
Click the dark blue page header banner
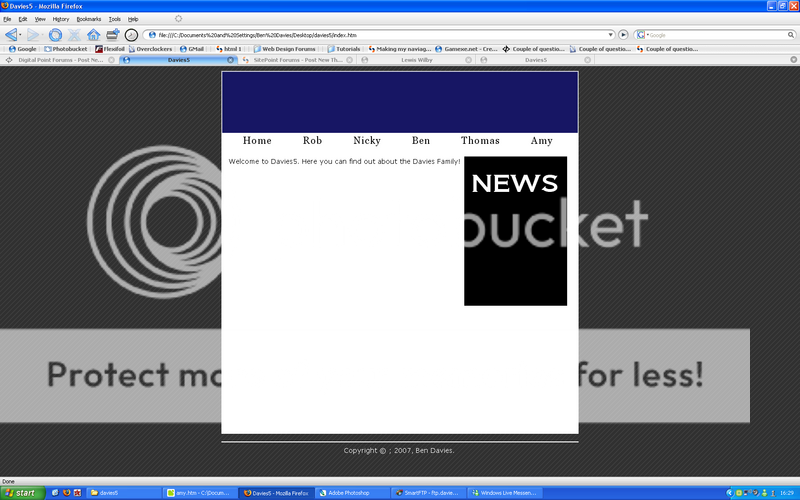point(400,102)
